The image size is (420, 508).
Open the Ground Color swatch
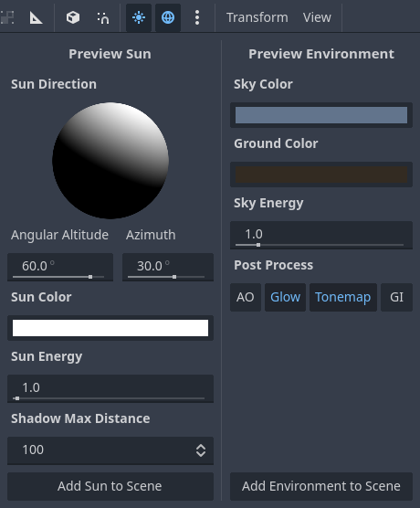point(321,175)
